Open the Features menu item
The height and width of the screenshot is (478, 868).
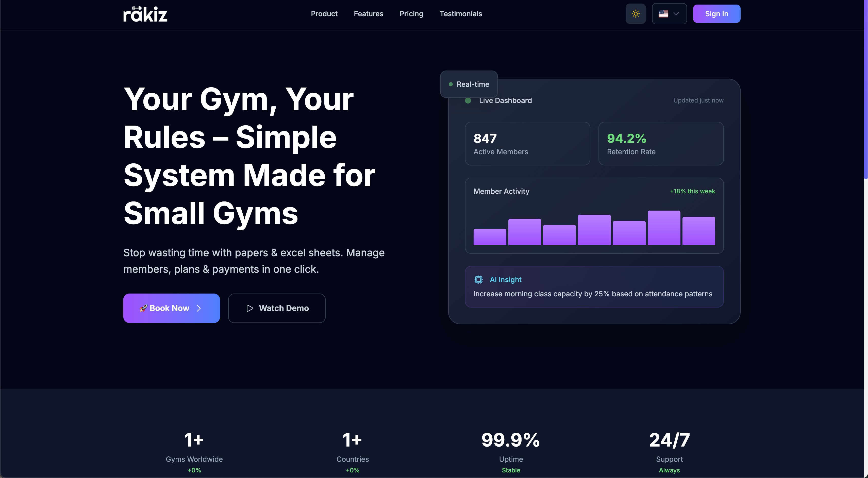pyautogui.click(x=368, y=13)
